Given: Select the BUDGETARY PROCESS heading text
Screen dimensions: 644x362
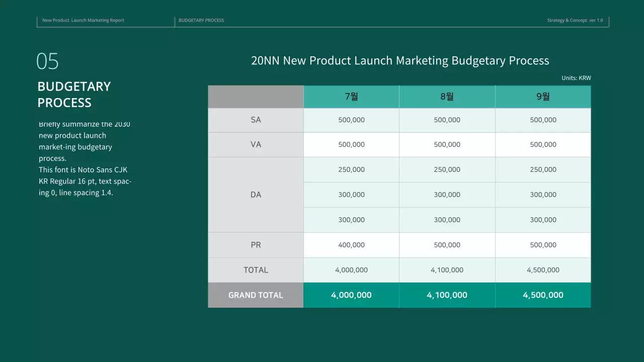Looking at the screenshot, I should click(x=73, y=95).
